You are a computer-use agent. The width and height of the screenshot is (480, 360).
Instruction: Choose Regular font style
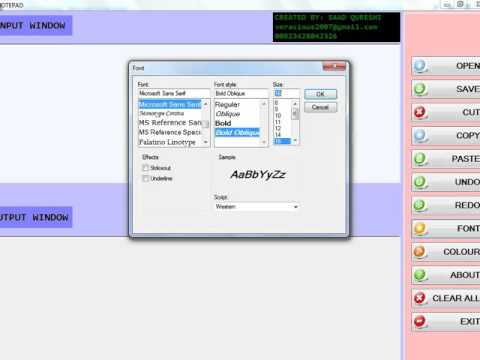227,105
